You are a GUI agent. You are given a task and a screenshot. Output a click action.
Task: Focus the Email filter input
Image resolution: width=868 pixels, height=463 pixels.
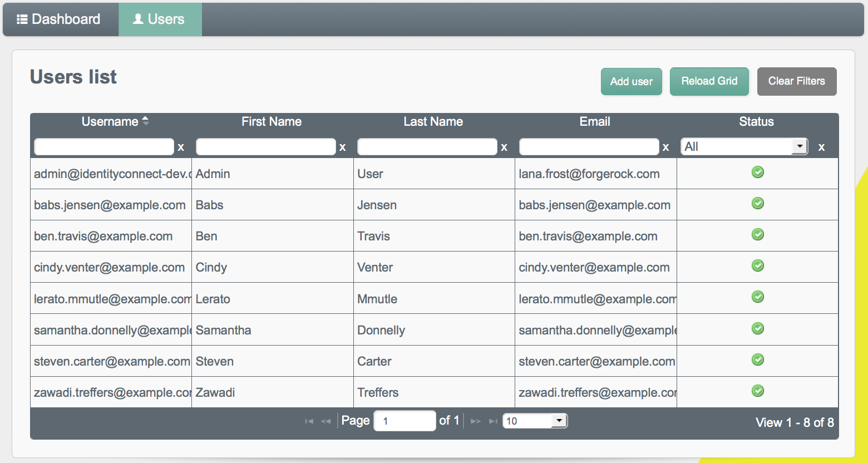[x=589, y=147]
